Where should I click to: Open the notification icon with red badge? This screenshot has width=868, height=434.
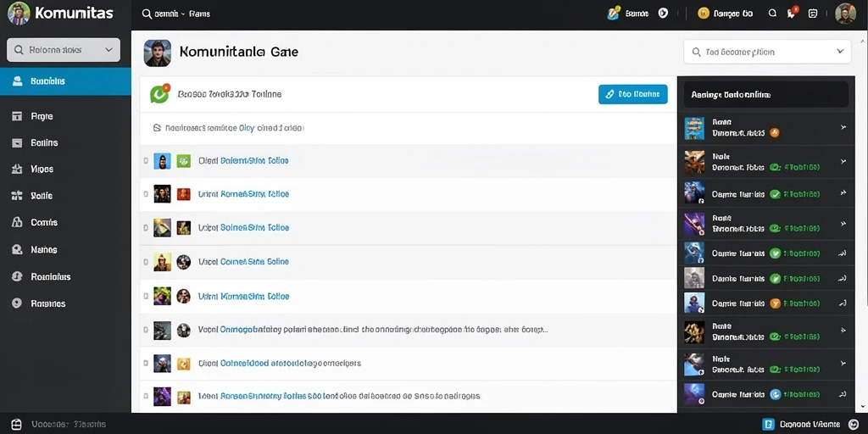[792, 14]
